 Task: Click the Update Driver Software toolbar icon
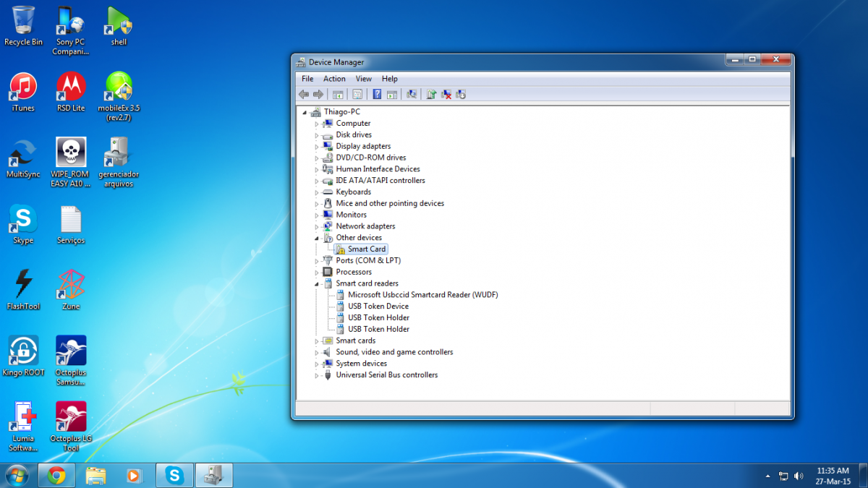coord(431,94)
